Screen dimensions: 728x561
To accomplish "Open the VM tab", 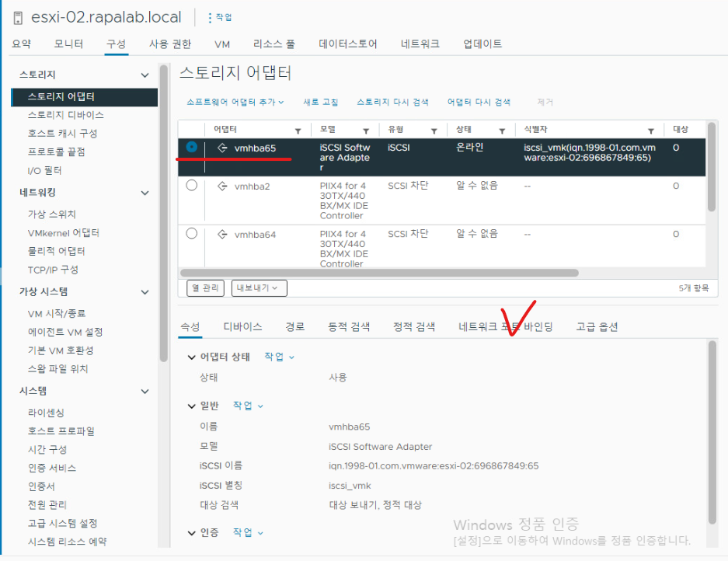I will [222, 44].
